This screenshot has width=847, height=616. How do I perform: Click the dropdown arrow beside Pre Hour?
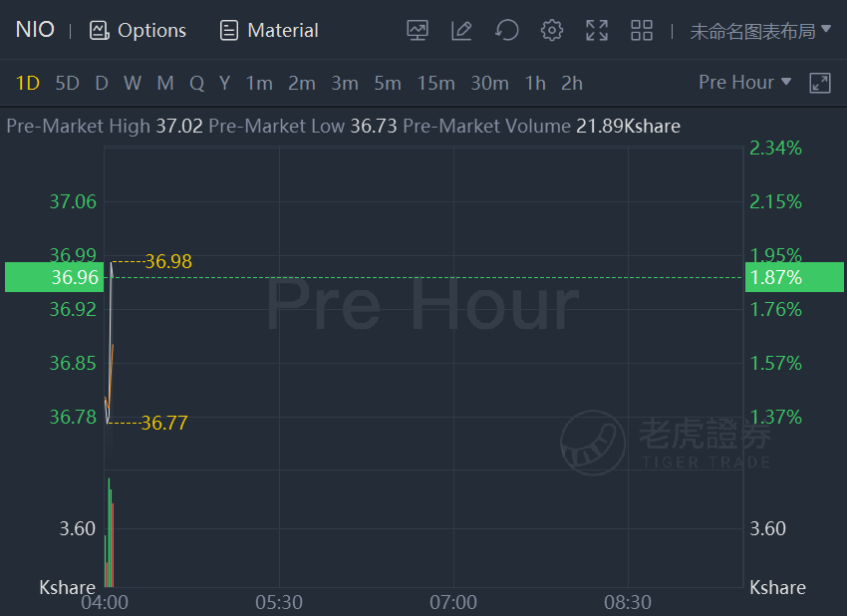coord(786,82)
